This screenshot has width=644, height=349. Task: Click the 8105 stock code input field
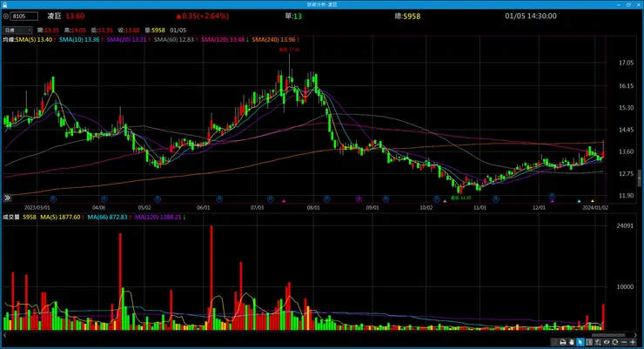(x=24, y=16)
